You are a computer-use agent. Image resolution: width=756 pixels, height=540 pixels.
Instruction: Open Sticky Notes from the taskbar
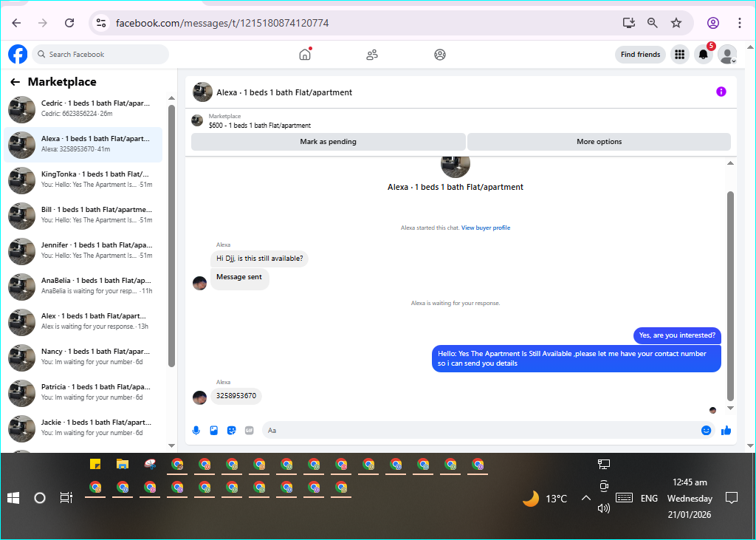pyautogui.click(x=95, y=464)
